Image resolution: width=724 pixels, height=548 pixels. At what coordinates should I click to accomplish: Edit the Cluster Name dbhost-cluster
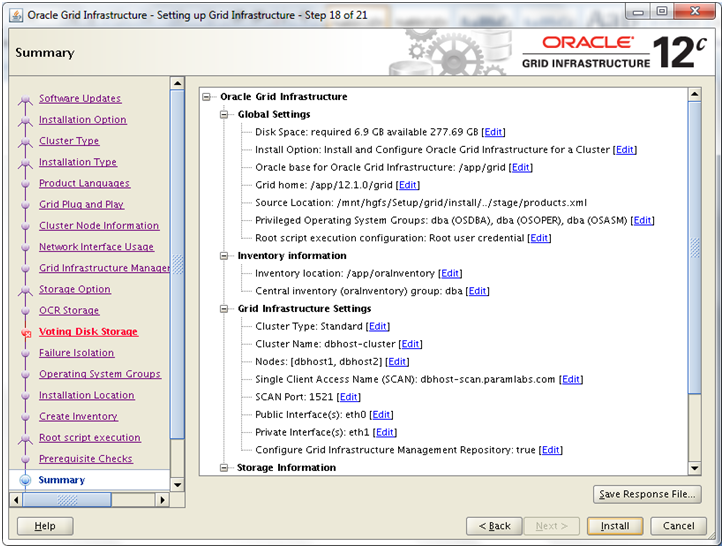pos(410,344)
